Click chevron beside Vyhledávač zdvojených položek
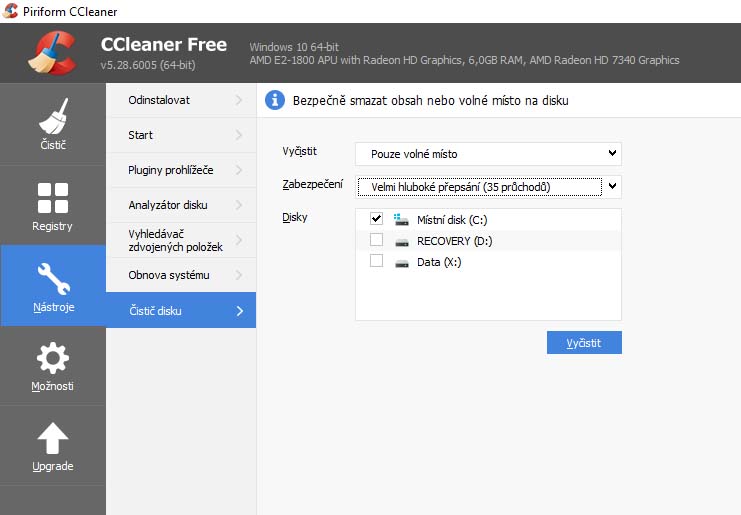 [x=239, y=240]
